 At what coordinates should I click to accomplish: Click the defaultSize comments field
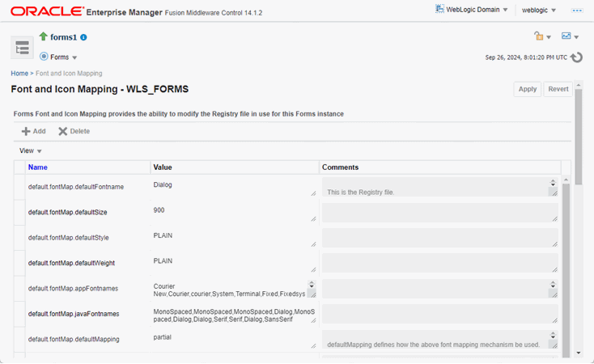439,213
